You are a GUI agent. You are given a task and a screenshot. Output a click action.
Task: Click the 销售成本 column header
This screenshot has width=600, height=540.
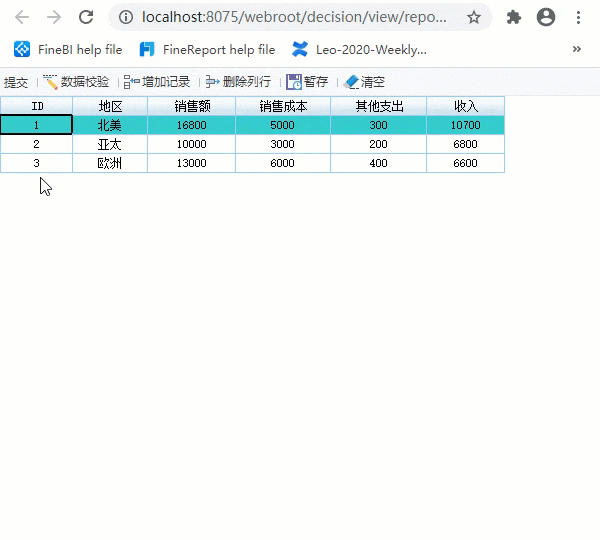[x=283, y=106]
